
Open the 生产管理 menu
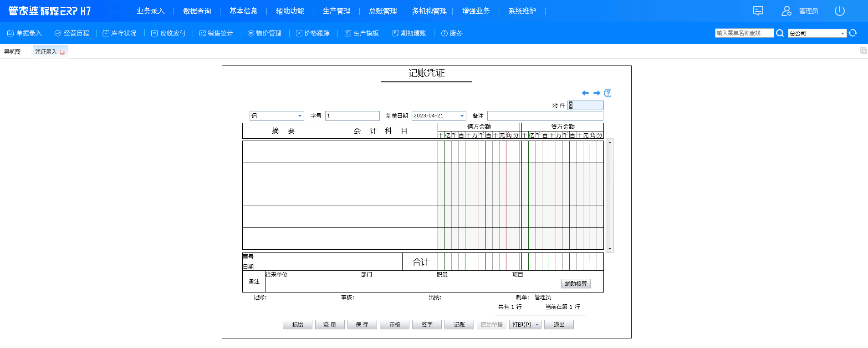337,11
